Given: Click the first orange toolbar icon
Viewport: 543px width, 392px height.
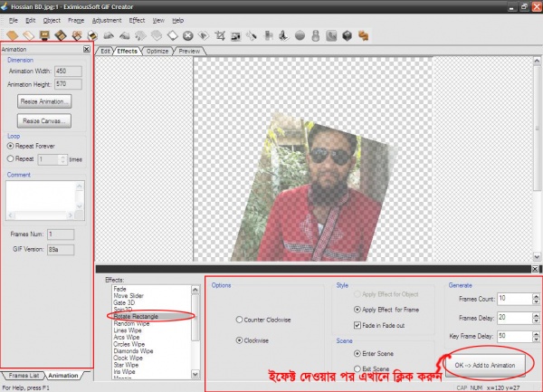Looking at the screenshot, I should pos(13,36).
